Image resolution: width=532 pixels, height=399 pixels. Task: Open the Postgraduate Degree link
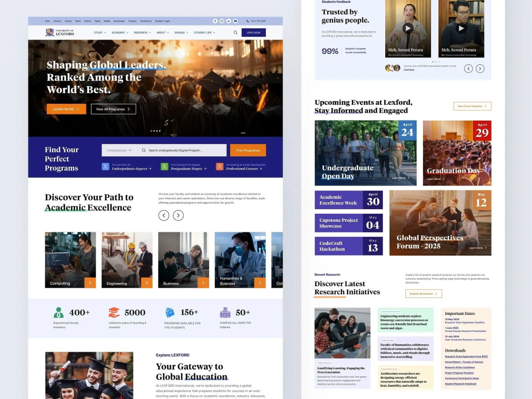[189, 169]
